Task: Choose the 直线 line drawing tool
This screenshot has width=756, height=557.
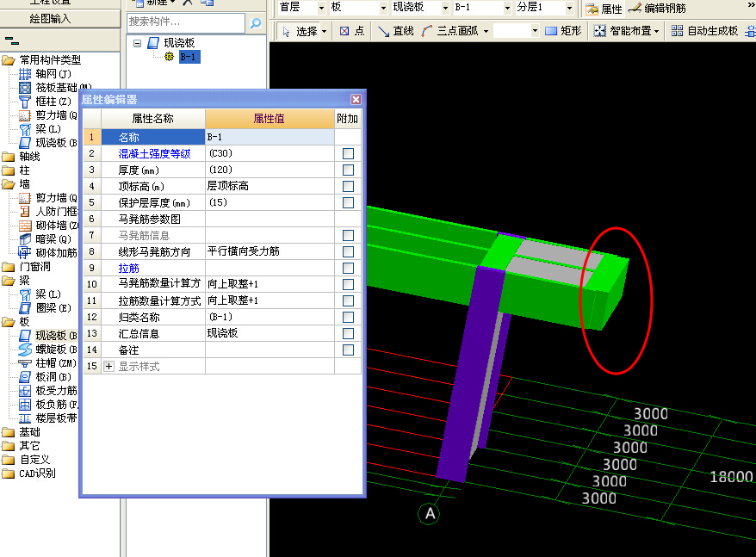Action: tap(396, 31)
